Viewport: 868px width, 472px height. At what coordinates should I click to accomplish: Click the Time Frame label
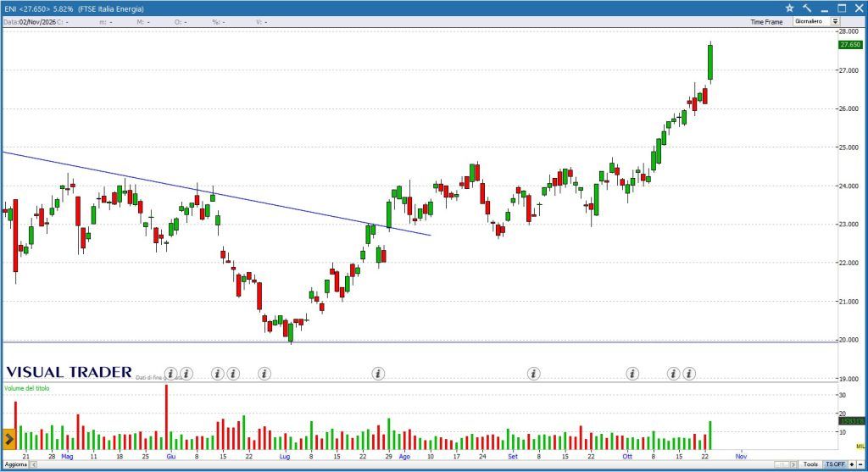(766, 22)
